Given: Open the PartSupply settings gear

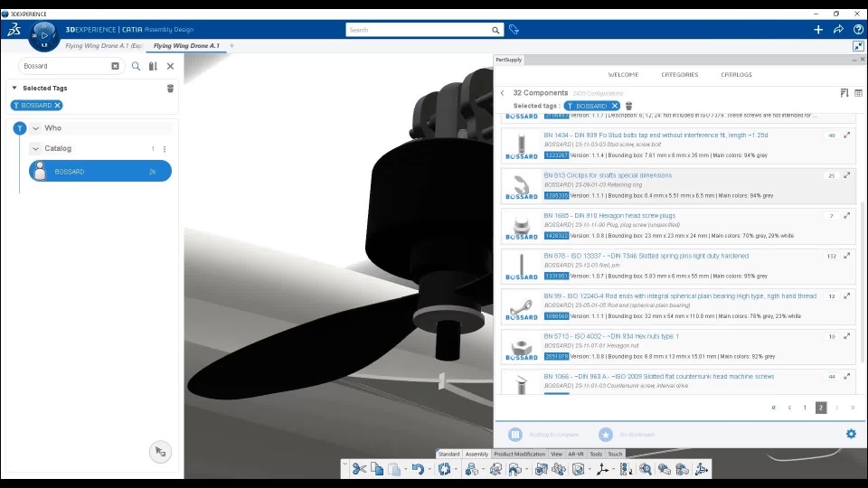Looking at the screenshot, I should [x=851, y=434].
